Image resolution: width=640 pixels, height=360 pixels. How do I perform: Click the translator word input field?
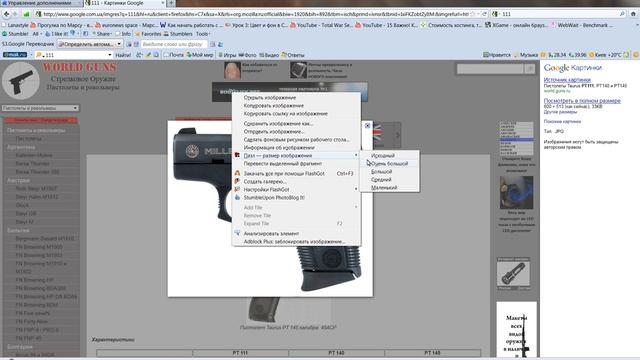173,44
